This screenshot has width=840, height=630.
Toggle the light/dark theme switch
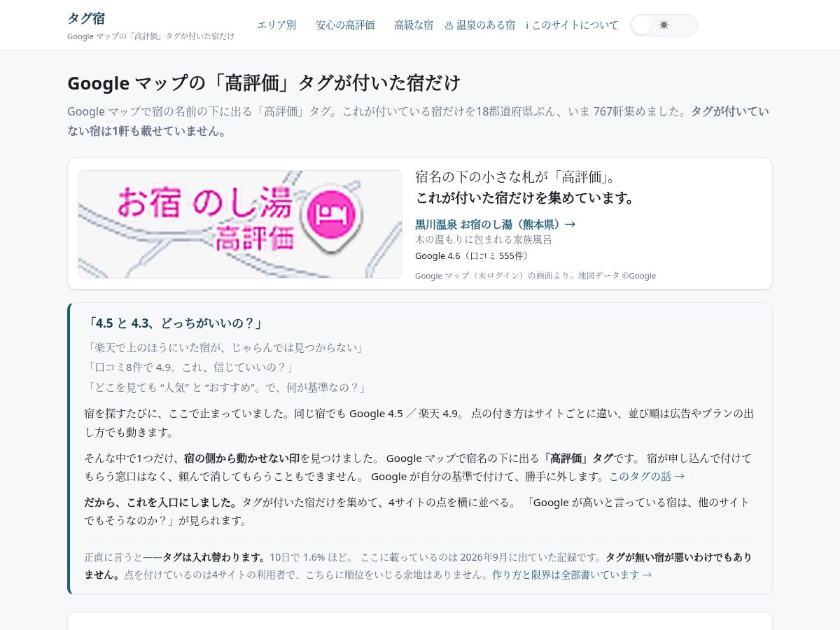664,25
